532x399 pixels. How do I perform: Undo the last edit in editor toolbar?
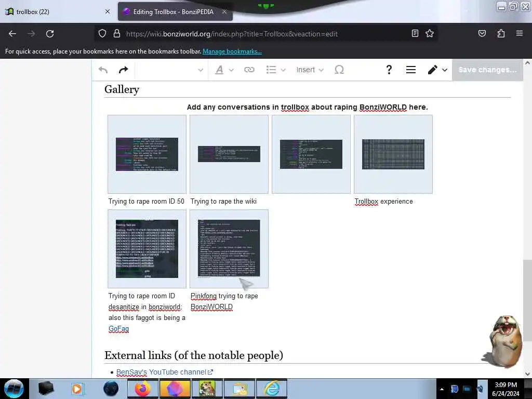pos(103,70)
